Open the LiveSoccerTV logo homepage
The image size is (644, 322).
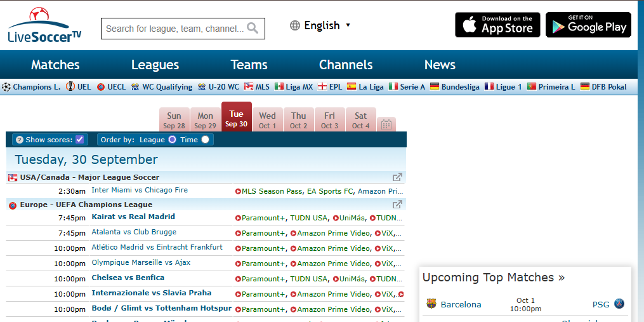(44, 25)
